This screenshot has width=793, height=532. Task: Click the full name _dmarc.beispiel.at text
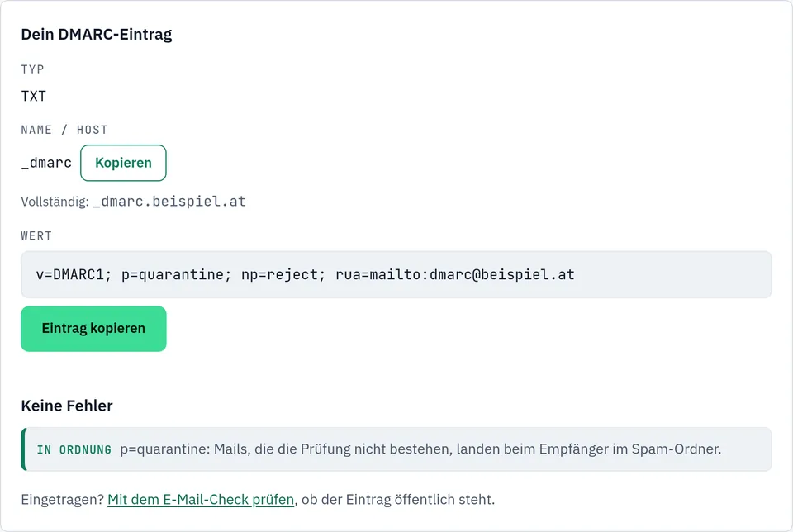[169, 202]
